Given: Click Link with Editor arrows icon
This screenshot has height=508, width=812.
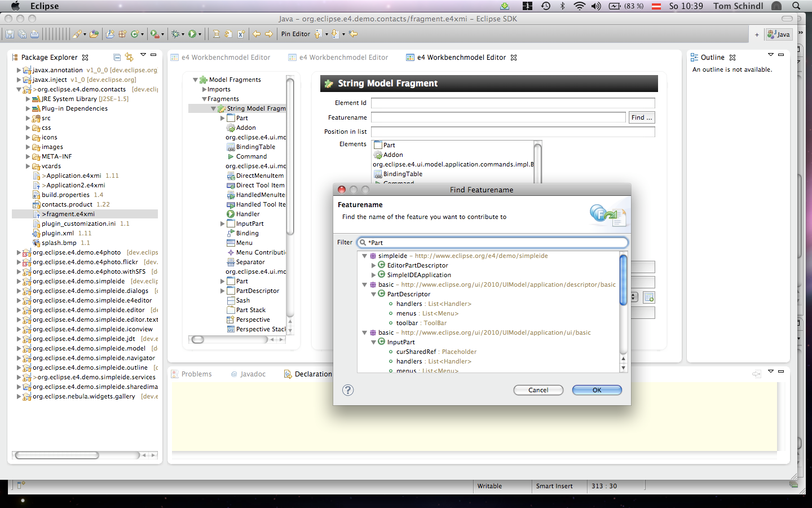Looking at the screenshot, I should [129, 58].
